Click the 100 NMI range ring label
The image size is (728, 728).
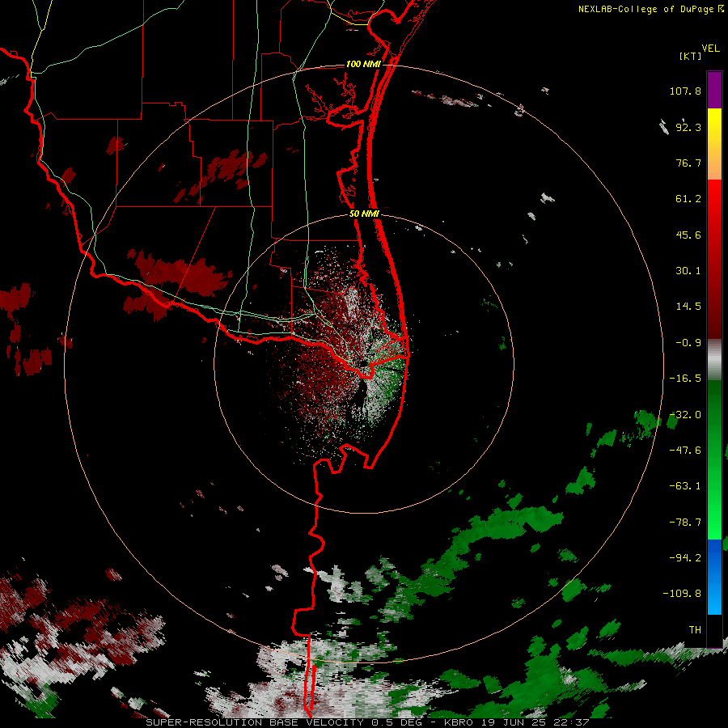pyautogui.click(x=363, y=64)
